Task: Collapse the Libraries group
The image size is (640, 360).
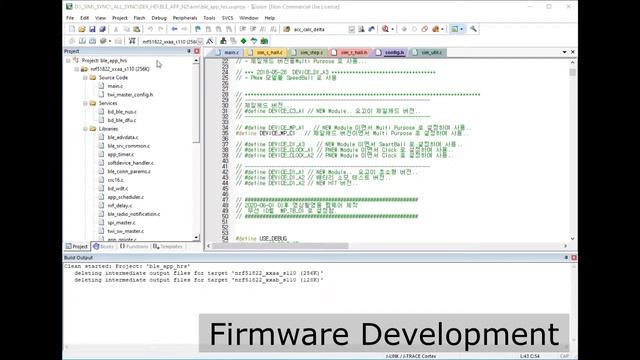Action: 85,129
